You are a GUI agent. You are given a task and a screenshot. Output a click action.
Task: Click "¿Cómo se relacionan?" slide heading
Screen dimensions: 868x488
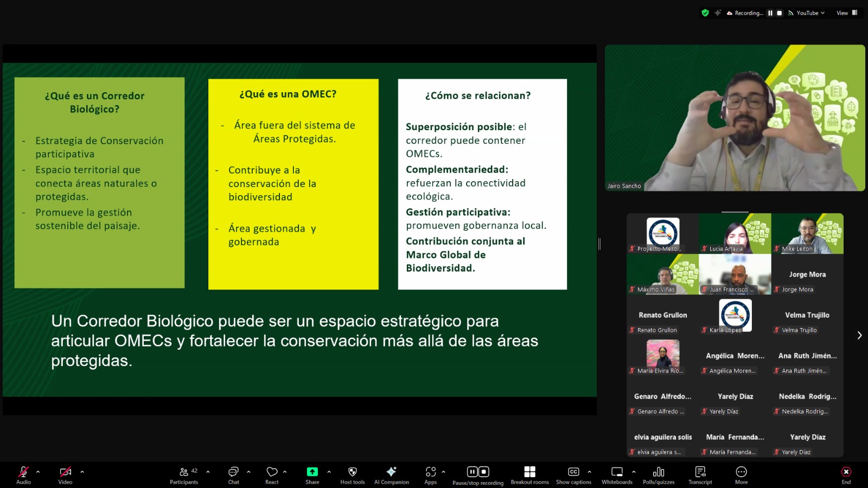478,95
